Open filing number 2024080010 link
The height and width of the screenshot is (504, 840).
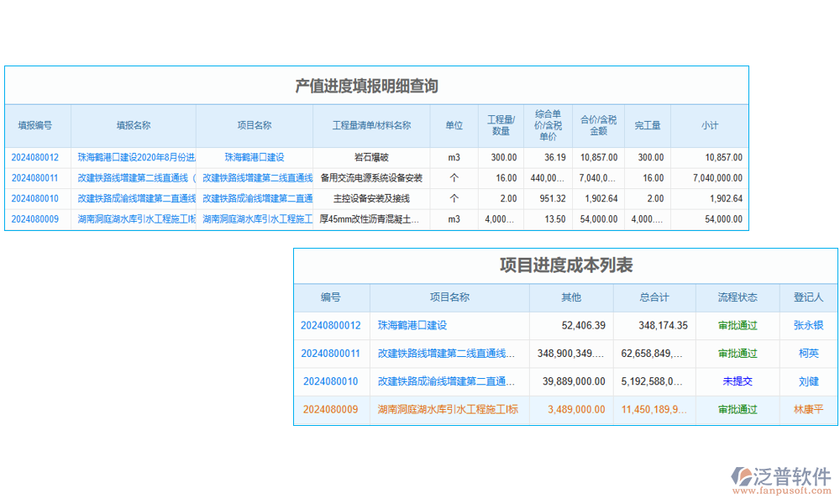pyautogui.click(x=38, y=199)
